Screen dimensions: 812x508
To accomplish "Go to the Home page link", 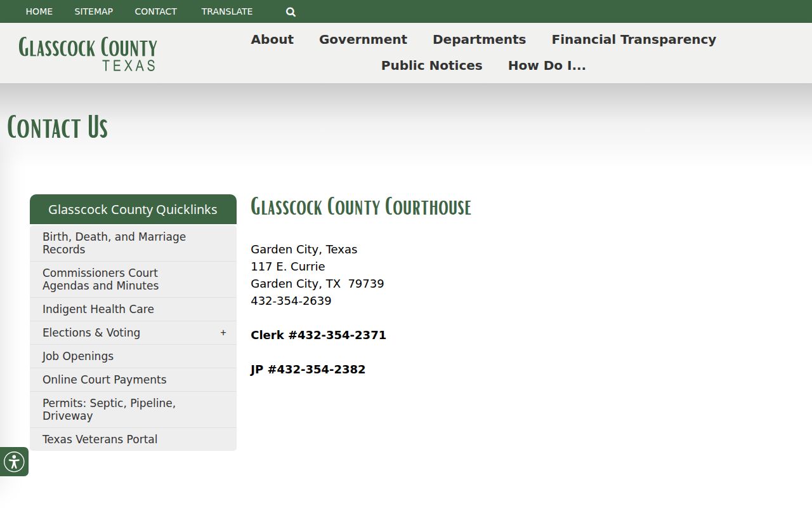I will coord(39,11).
